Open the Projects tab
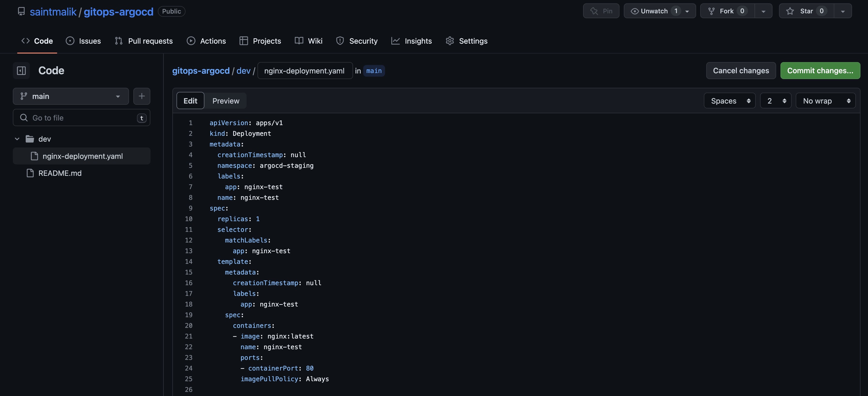Screen dimensions: 868x396 point(260,41)
